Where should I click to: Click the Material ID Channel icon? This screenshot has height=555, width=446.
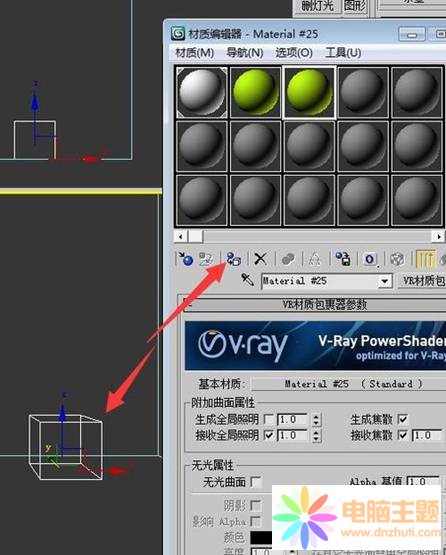[370, 259]
